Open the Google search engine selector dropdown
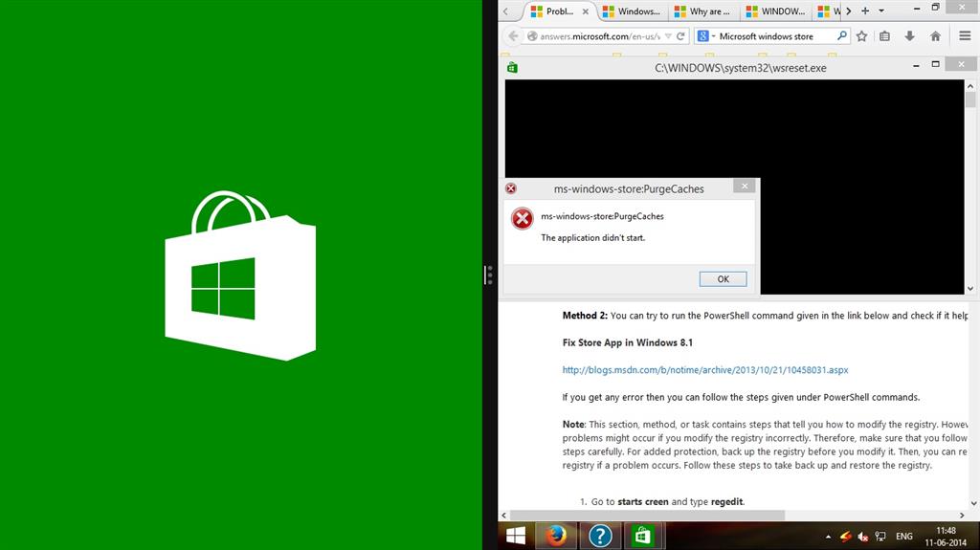 point(706,36)
